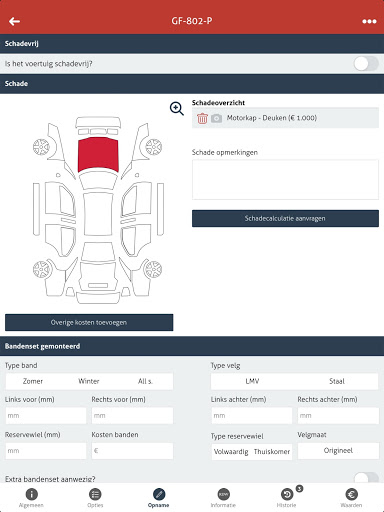Click the Bandenset gemonteerd section header
Screen dimensions: 384x512
(192, 346)
